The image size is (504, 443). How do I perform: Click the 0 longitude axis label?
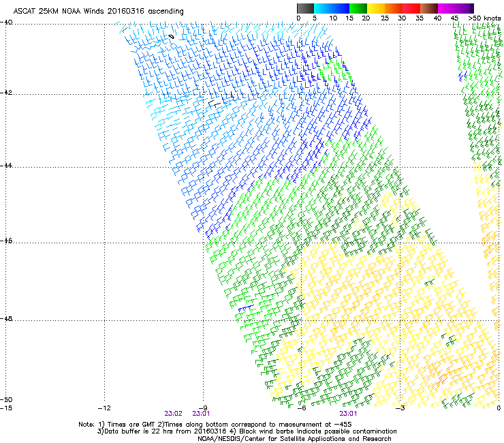tap(499, 408)
